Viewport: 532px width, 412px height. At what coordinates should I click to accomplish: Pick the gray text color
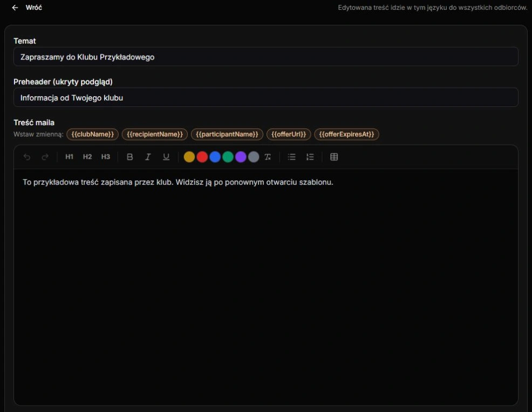point(254,157)
